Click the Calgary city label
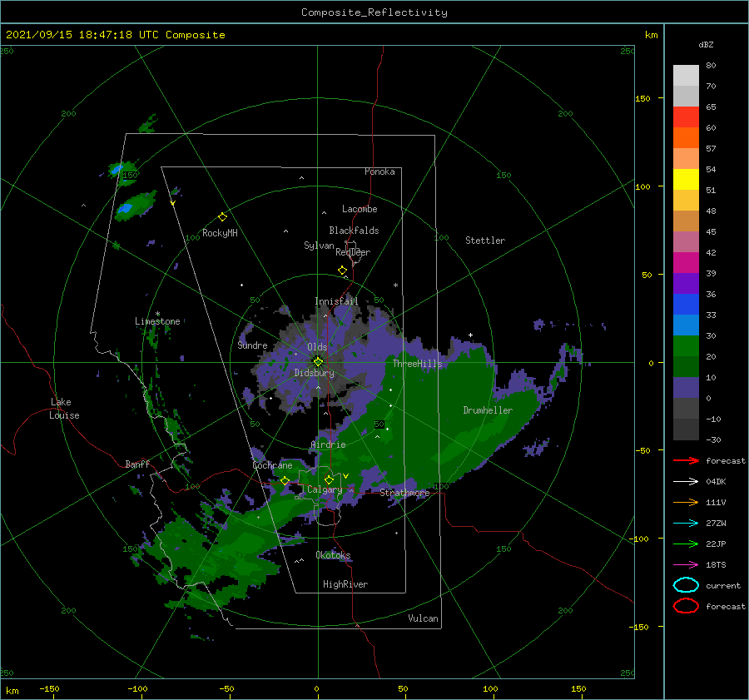The height and width of the screenshot is (700, 749). (x=325, y=489)
